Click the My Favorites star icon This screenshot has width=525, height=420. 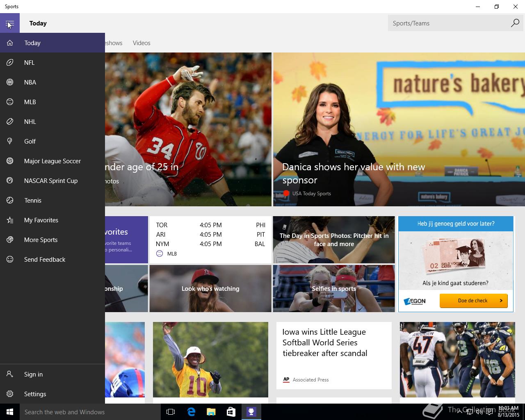[10, 220]
